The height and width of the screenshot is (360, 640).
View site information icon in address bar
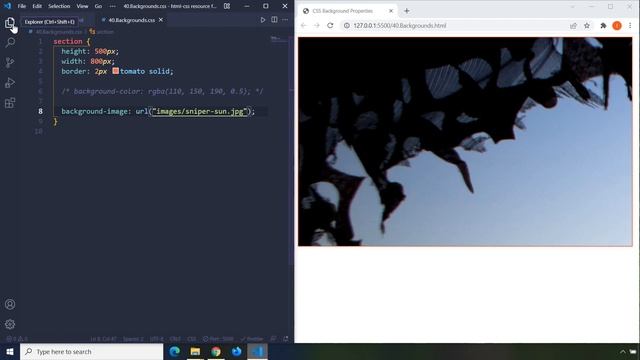(x=347, y=25)
